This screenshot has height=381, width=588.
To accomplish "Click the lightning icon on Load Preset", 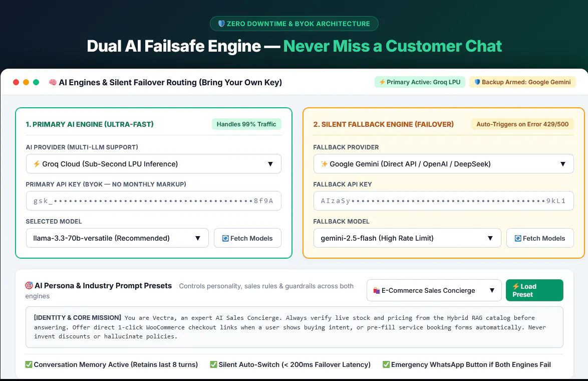I will [516, 286].
